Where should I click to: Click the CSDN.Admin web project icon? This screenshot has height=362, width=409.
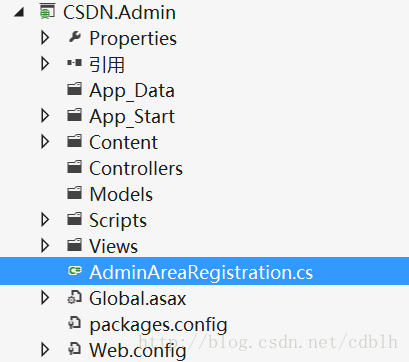pyautogui.click(x=47, y=11)
